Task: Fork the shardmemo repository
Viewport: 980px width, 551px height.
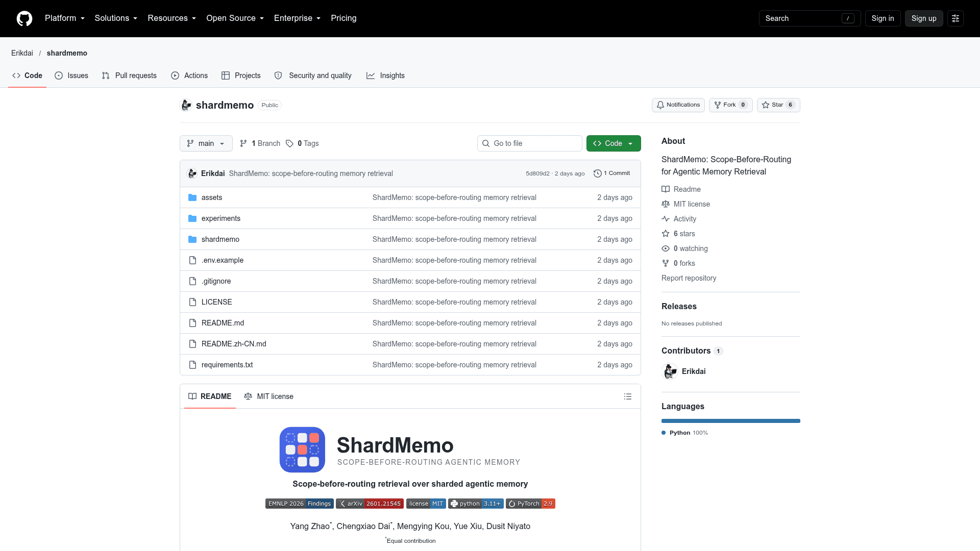Action: tap(730, 105)
